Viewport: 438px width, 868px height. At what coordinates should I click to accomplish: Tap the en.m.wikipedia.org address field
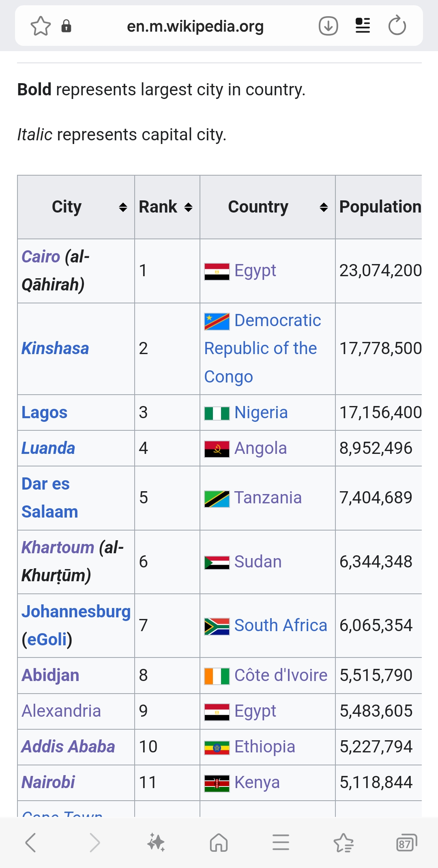coord(195,27)
